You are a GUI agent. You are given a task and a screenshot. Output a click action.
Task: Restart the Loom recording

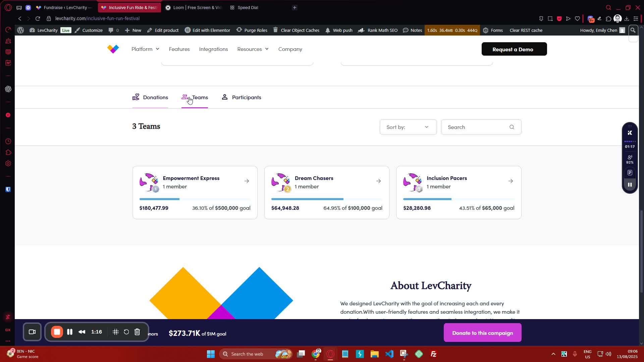click(126, 332)
